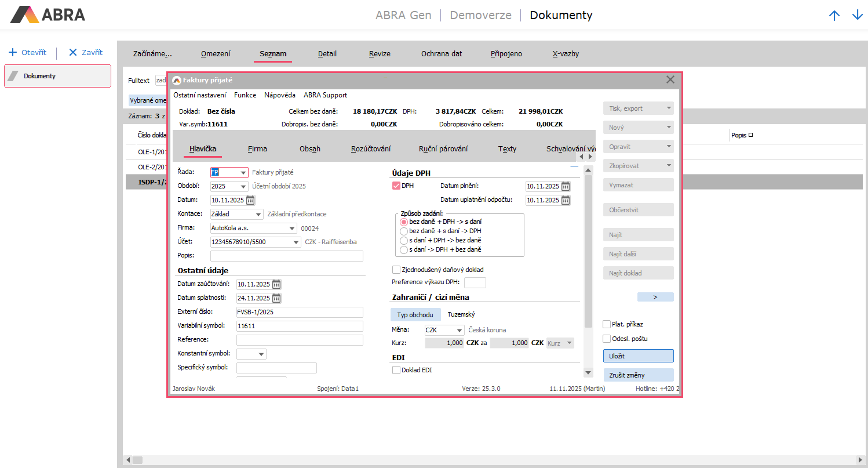Click Zavřít in the left panel
Screen dimensions: 868x468
(86, 52)
